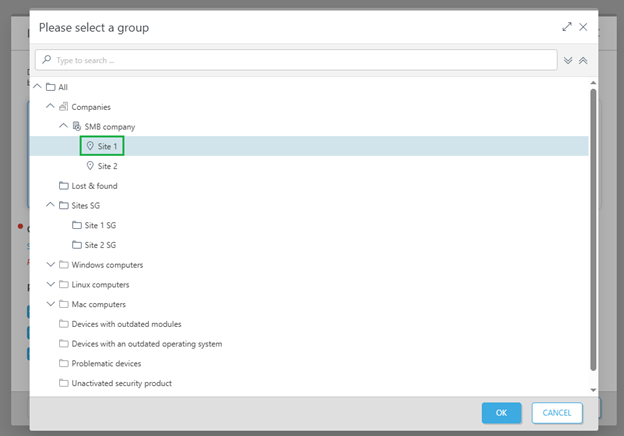624x436 pixels.
Task: Click the collapse-all double chevron up icon
Action: [583, 60]
